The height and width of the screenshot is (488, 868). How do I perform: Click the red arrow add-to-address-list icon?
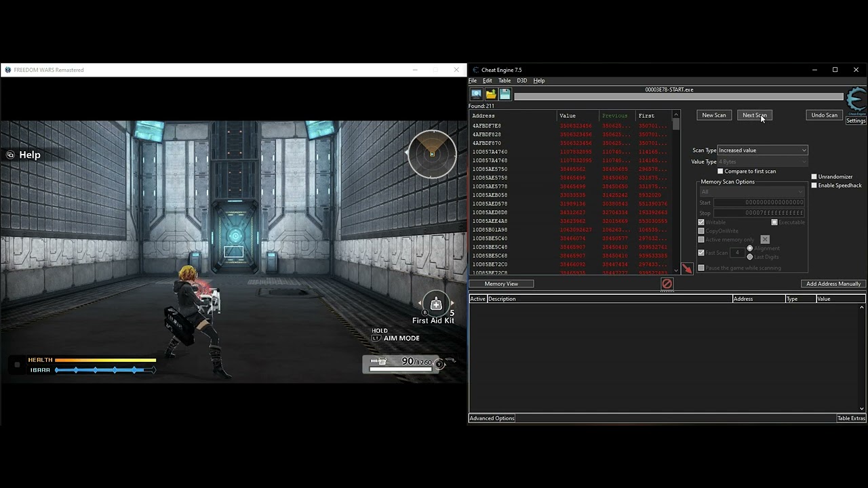(687, 269)
